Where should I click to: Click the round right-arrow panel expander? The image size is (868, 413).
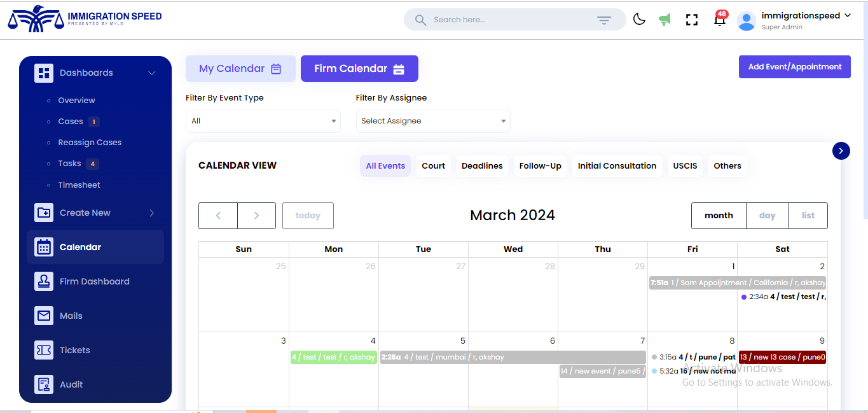coord(841,151)
